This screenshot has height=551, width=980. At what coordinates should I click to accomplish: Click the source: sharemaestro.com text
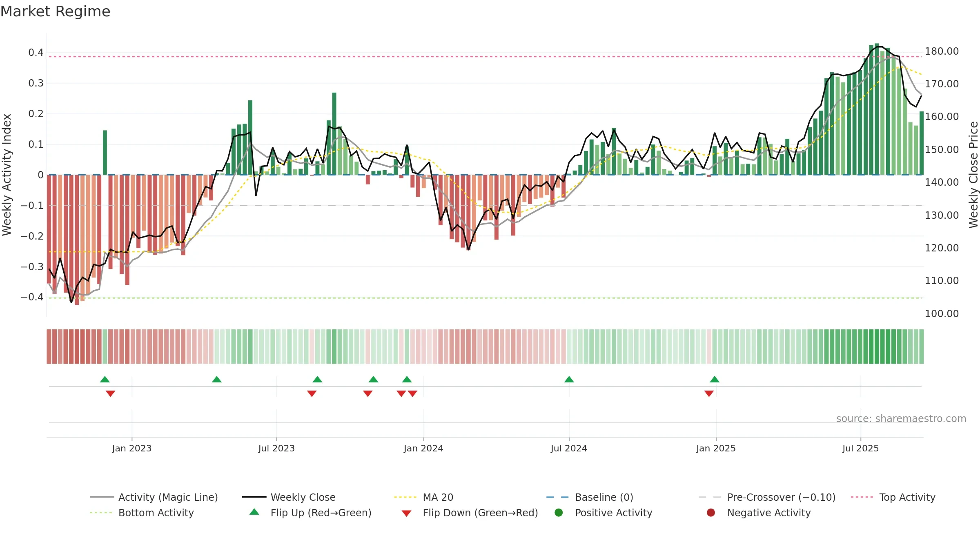tap(901, 419)
